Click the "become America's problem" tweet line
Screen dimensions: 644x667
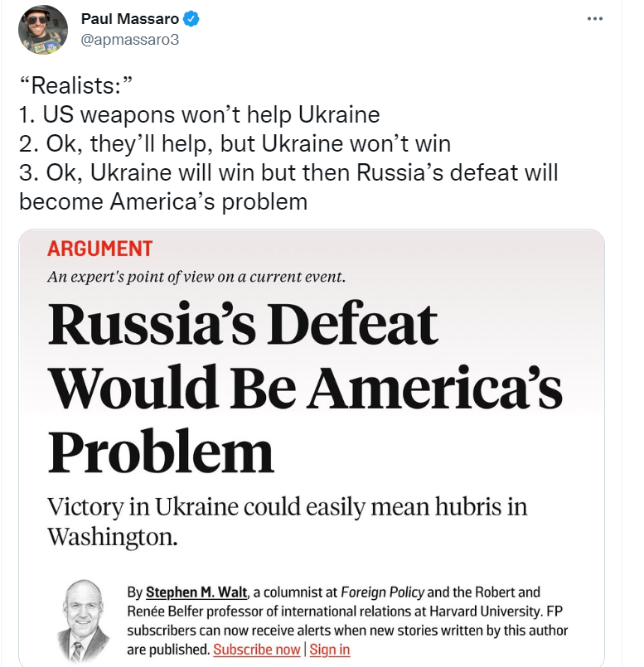coord(163,201)
